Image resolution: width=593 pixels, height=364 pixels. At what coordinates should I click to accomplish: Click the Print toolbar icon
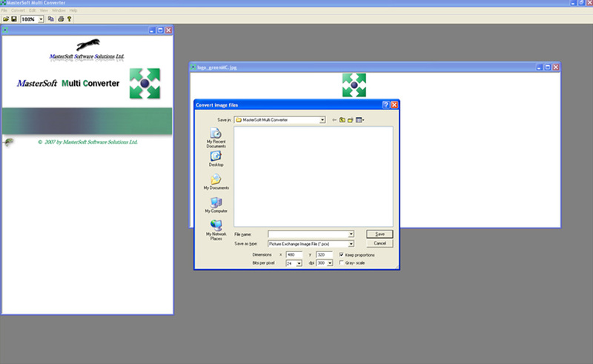tap(61, 19)
